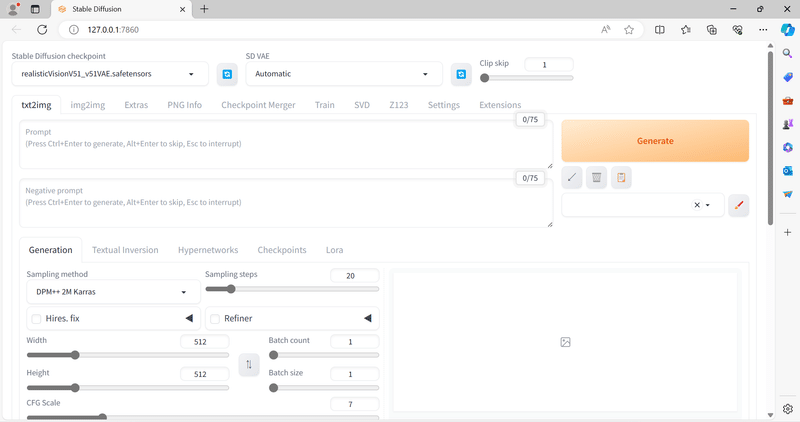The width and height of the screenshot is (800, 422).
Task: View site information icon in address bar
Action: 74,30
